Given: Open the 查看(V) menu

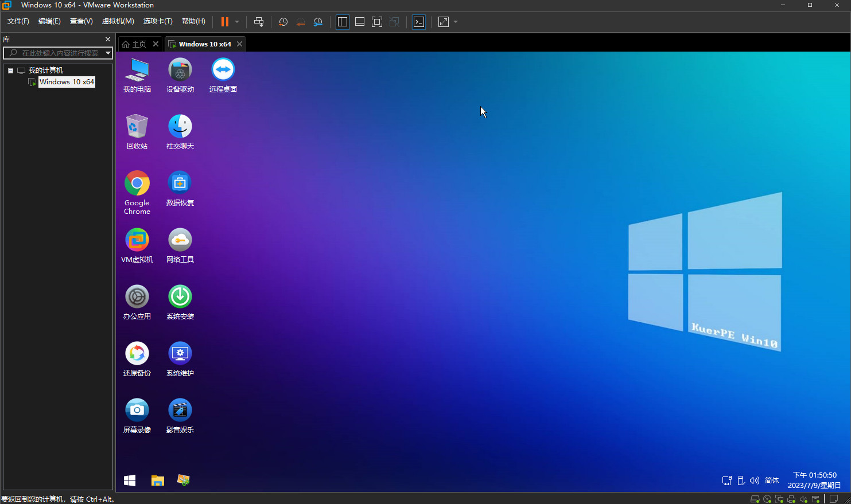Looking at the screenshot, I should [x=81, y=21].
